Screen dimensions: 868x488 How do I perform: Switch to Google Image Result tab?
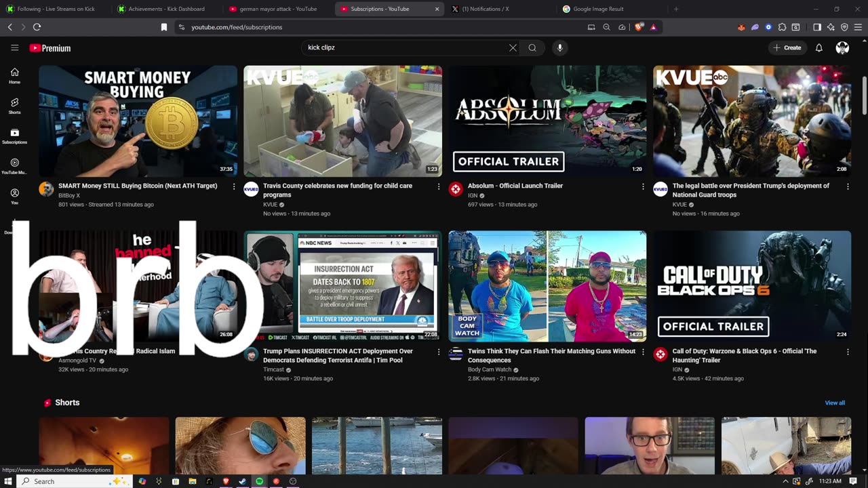(x=612, y=9)
